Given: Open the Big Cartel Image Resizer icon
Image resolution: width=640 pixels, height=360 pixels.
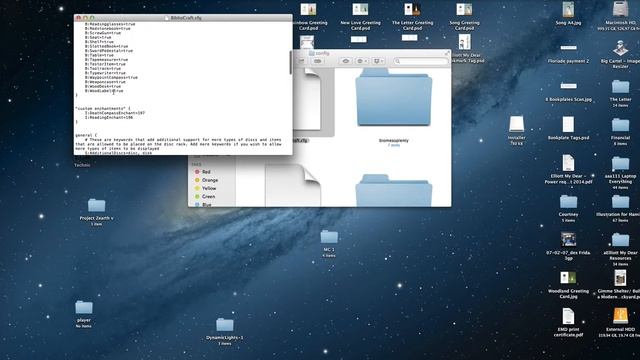Looking at the screenshot, I should point(620,48).
